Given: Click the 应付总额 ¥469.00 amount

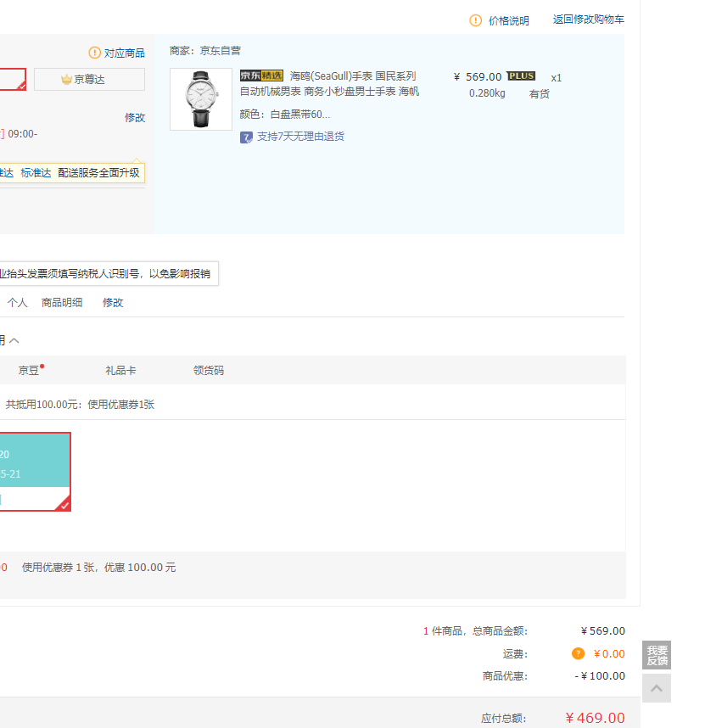Looking at the screenshot, I should coord(595,718).
